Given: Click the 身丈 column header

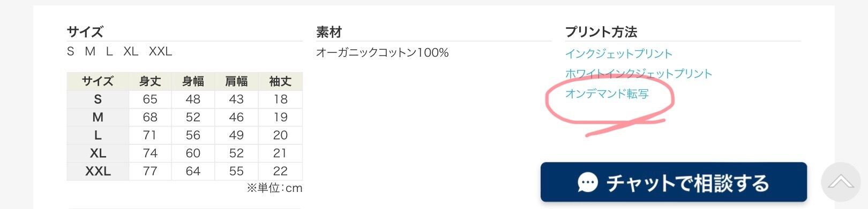Looking at the screenshot, I should [150, 81].
